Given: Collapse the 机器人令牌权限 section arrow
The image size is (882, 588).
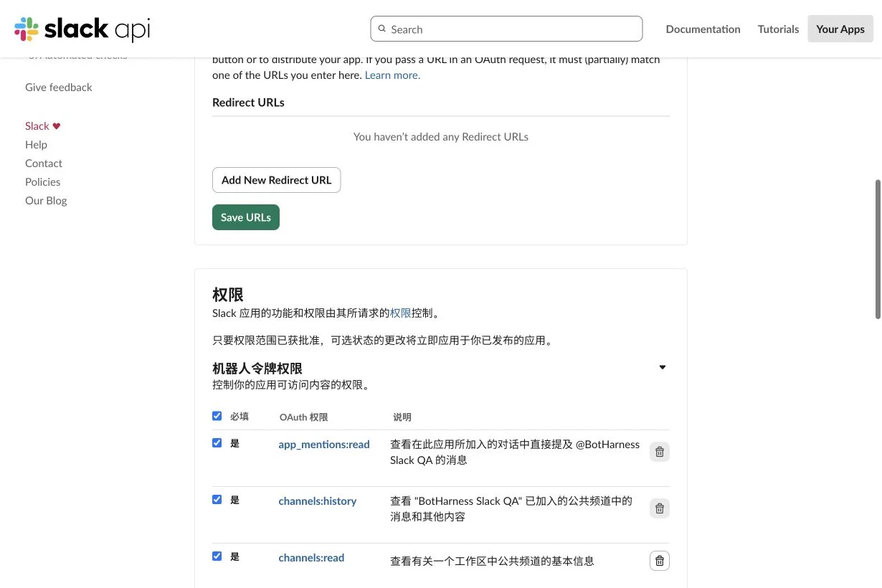Looking at the screenshot, I should coord(663,367).
